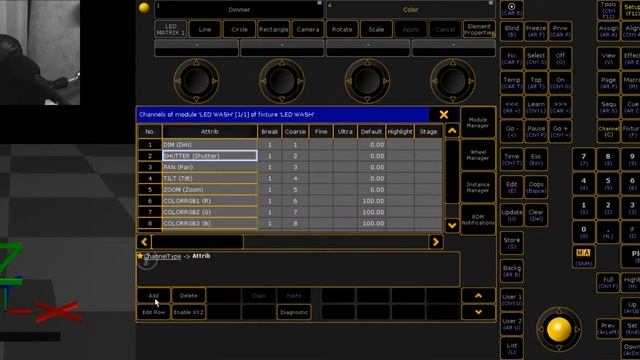Click the Default column header
Viewport: 640px width, 360px height.
point(371,131)
